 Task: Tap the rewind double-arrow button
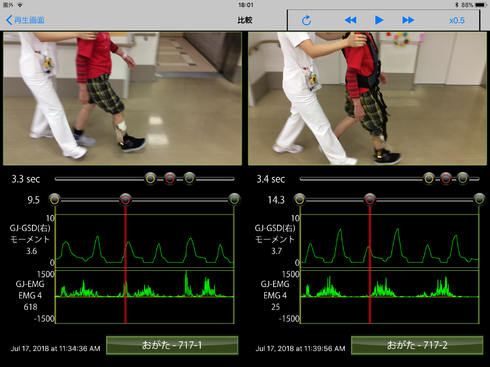tap(350, 20)
